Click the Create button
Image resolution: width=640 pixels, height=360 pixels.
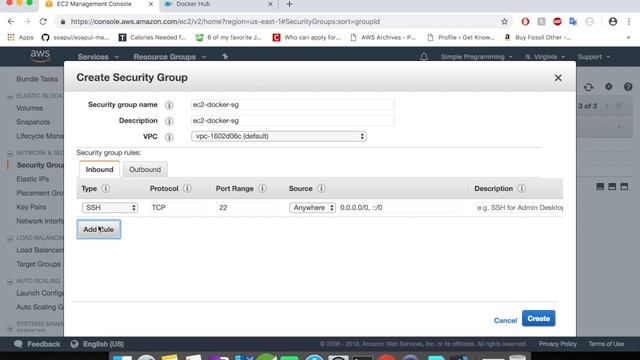pyautogui.click(x=538, y=318)
